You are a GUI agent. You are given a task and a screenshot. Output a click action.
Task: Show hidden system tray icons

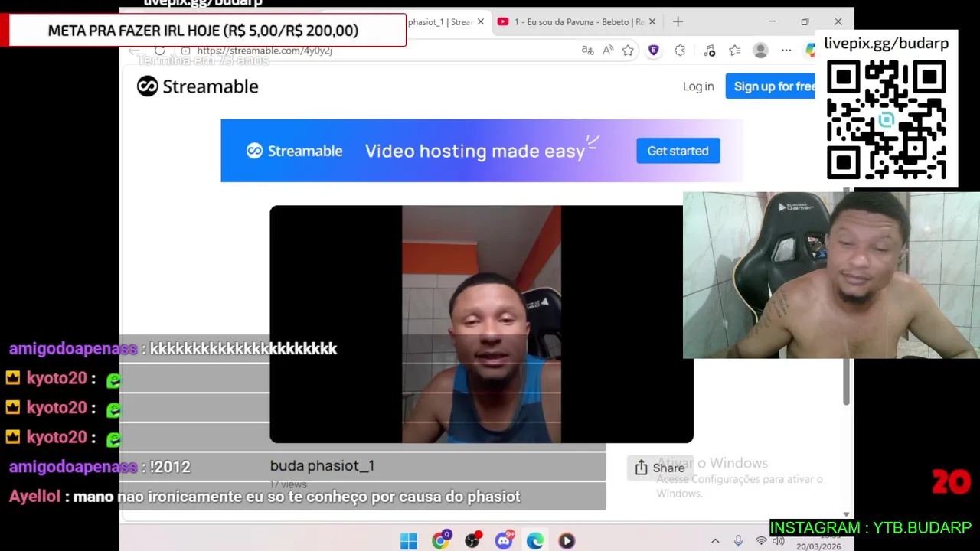[x=715, y=541]
